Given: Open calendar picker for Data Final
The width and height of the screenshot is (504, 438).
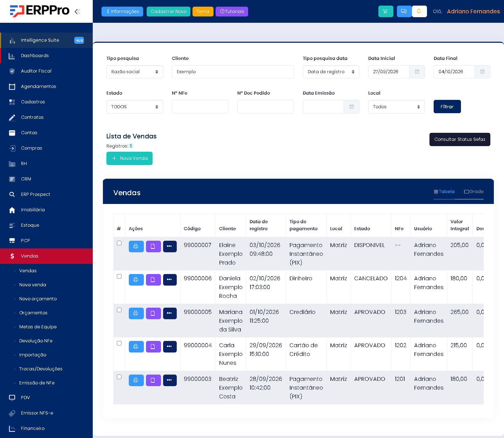Looking at the screenshot, I should click(482, 72).
